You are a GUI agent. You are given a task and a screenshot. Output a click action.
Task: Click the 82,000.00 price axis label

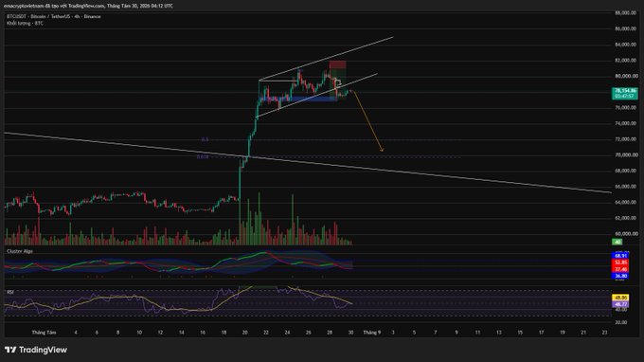[x=626, y=61]
